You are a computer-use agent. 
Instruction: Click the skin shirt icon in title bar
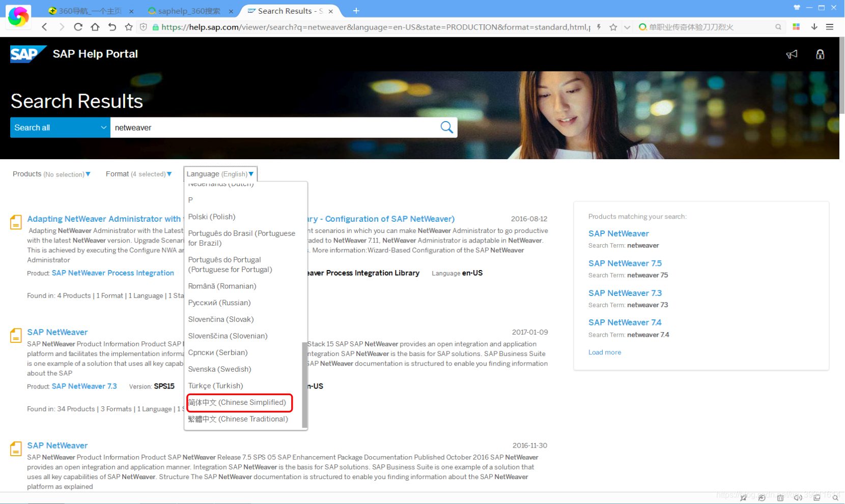[797, 8]
